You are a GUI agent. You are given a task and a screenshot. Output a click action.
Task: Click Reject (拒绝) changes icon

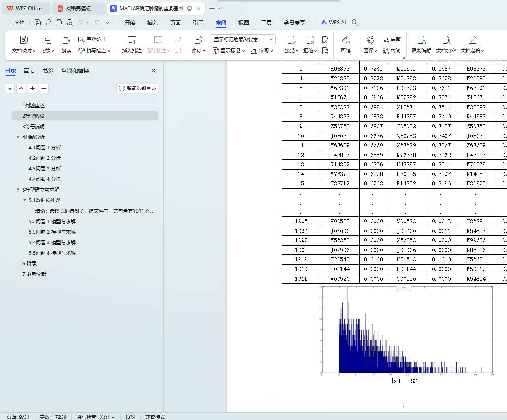(310, 40)
